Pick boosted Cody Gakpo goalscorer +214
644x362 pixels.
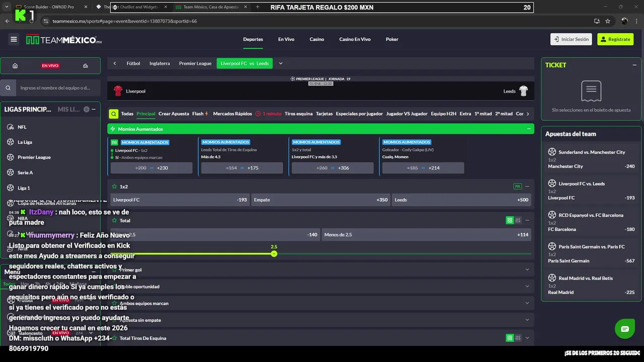[423, 168]
